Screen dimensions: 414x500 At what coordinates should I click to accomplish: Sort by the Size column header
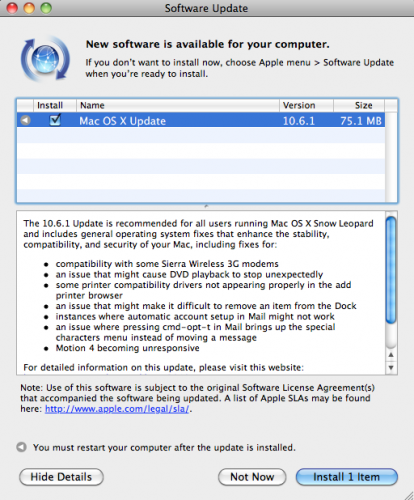point(359,105)
